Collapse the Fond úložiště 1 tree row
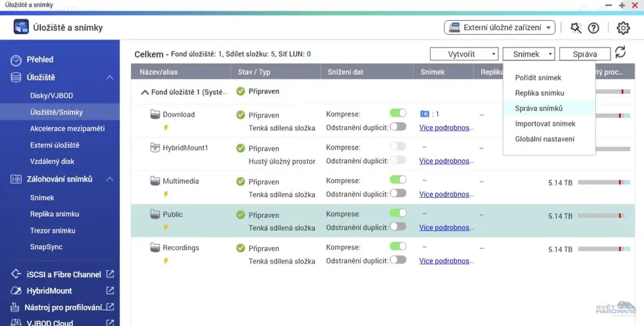Screen dimensions: 644x326 pyautogui.click(x=145, y=92)
